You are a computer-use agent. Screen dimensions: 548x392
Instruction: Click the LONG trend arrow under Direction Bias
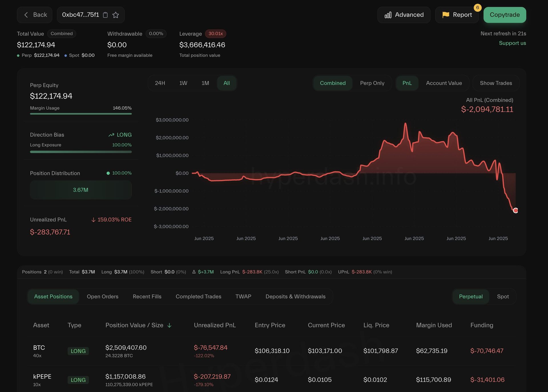pos(111,135)
